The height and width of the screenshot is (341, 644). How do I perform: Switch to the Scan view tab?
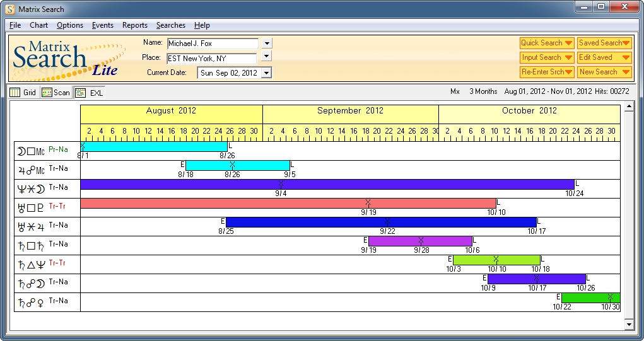[56, 92]
